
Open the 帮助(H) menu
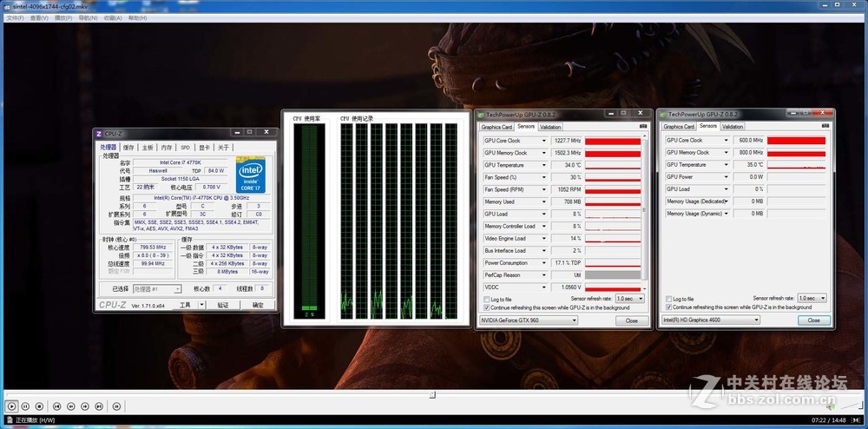(137, 17)
